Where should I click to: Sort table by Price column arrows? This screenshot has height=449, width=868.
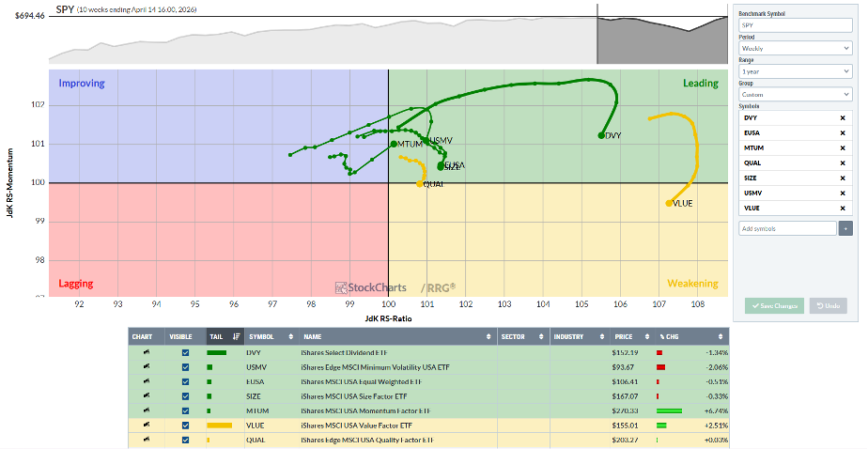[x=646, y=336]
